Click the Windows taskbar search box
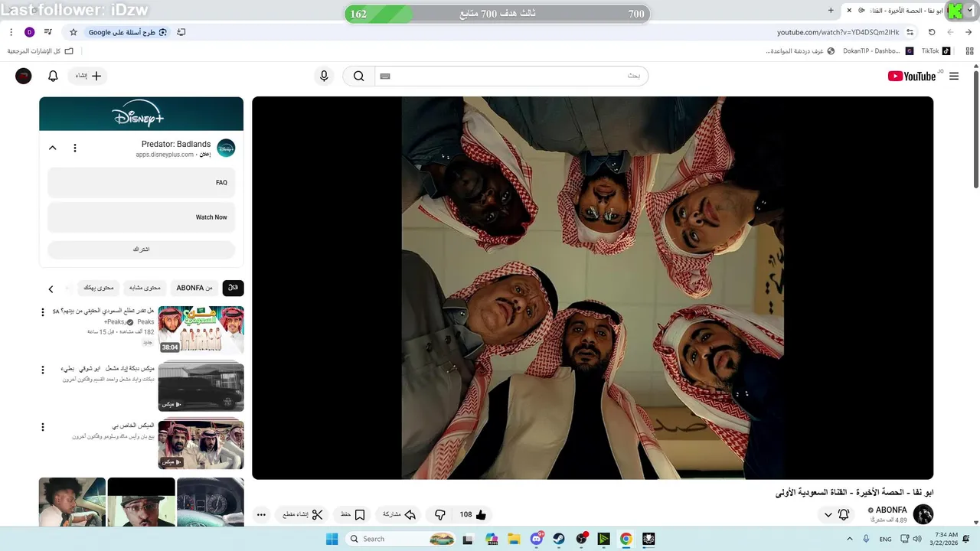 pyautogui.click(x=401, y=539)
